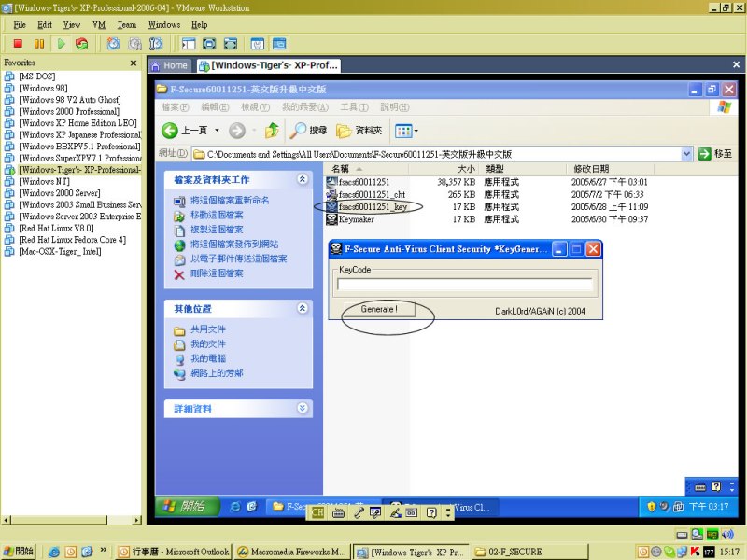Select [MS-DOS] in Favorites list

point(36,77)
